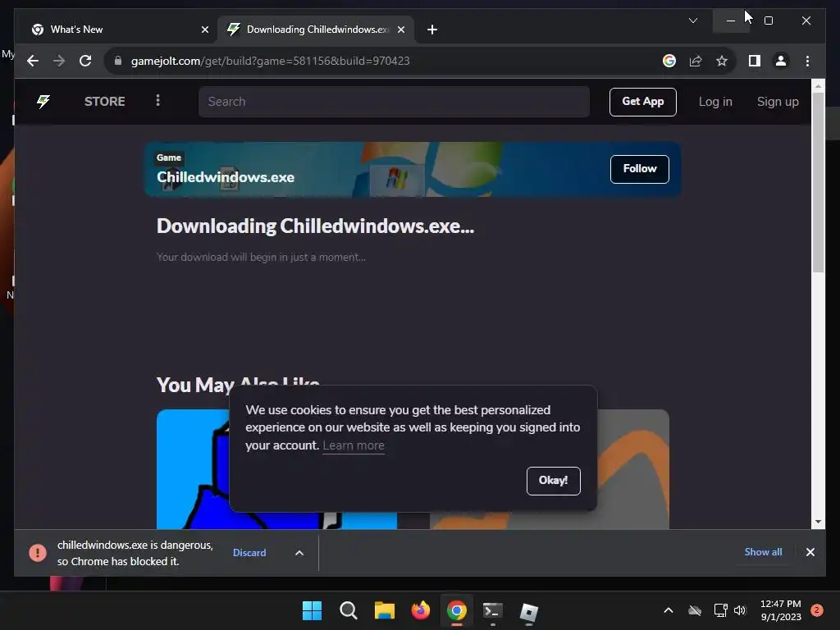
Task: Share this page with the share icon
Action: pos(696,61)
